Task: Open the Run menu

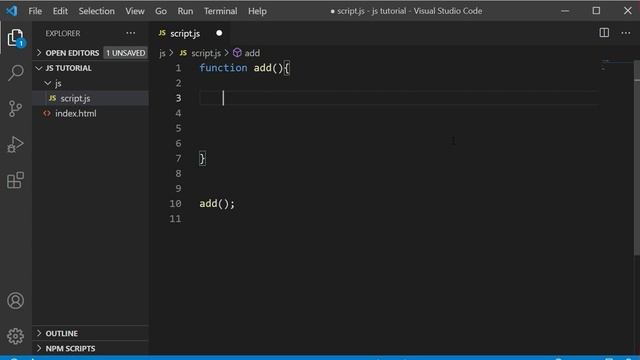Action: (x=185, y=11)
